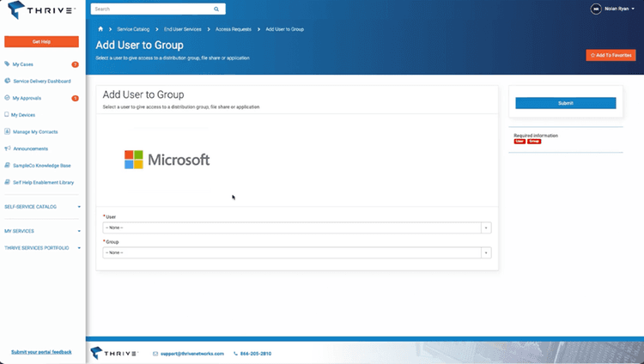Open SampleCo Knowledge Base in sidebar
This screenshot has width=644, height=364.
pyautogui.click(x=42, y=165)
